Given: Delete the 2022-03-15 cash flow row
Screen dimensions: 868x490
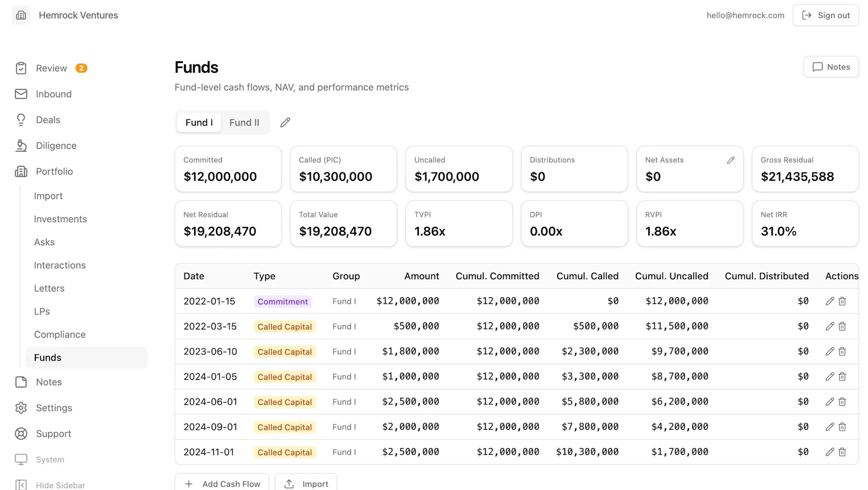Looking at the screenshot, I should [x=843, y=327].
